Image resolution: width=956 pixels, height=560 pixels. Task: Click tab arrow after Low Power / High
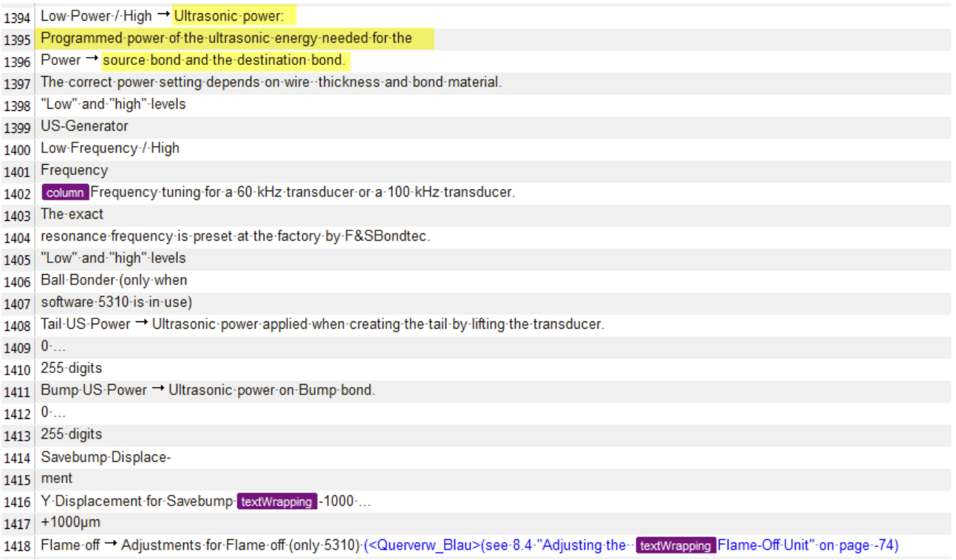coord(163,16)
